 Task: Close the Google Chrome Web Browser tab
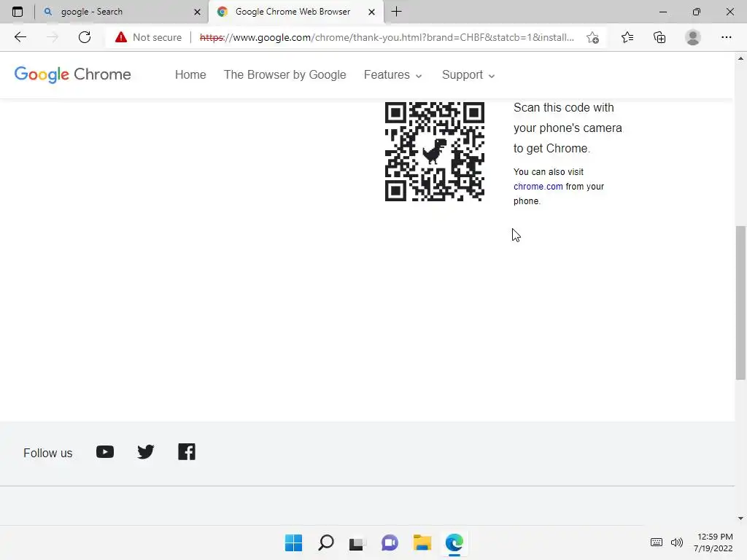click(x=371, y=12)
